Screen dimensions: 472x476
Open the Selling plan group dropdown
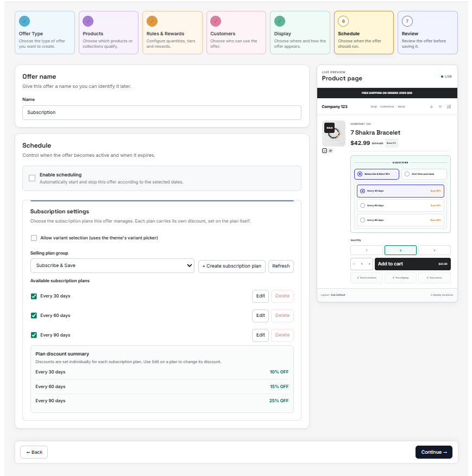112,265
